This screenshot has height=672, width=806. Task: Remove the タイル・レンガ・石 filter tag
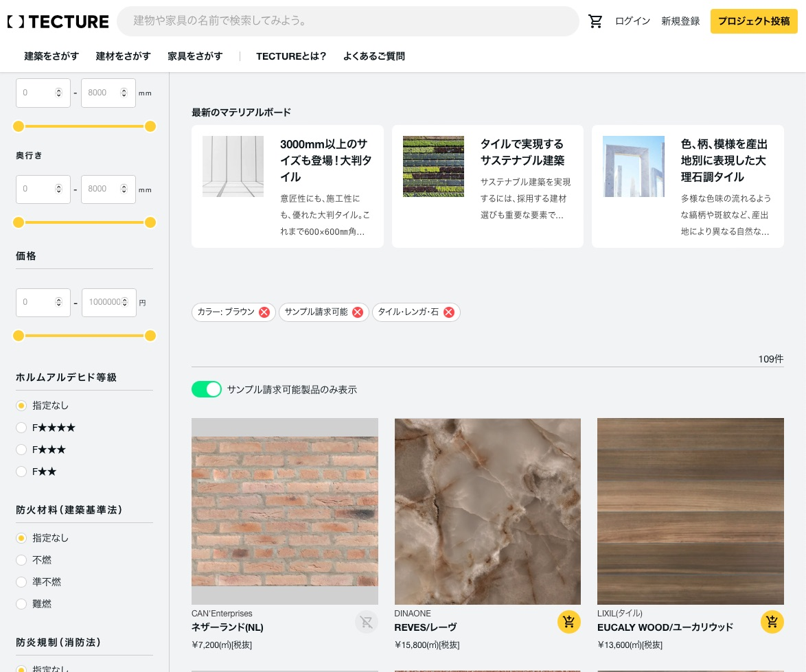[449, 312]
